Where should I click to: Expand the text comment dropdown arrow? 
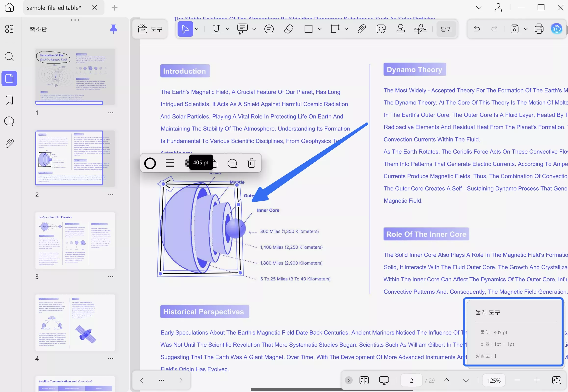click(x=254, y=29)
